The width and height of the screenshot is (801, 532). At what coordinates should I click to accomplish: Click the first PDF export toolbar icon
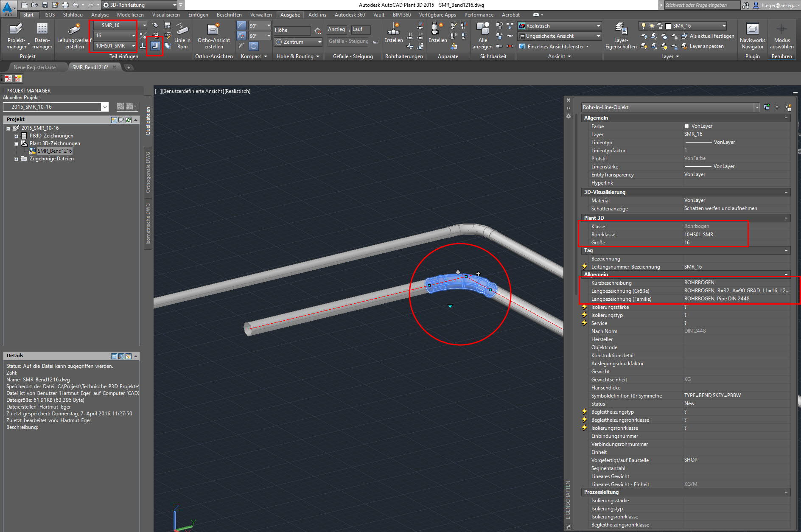[8, 78]
